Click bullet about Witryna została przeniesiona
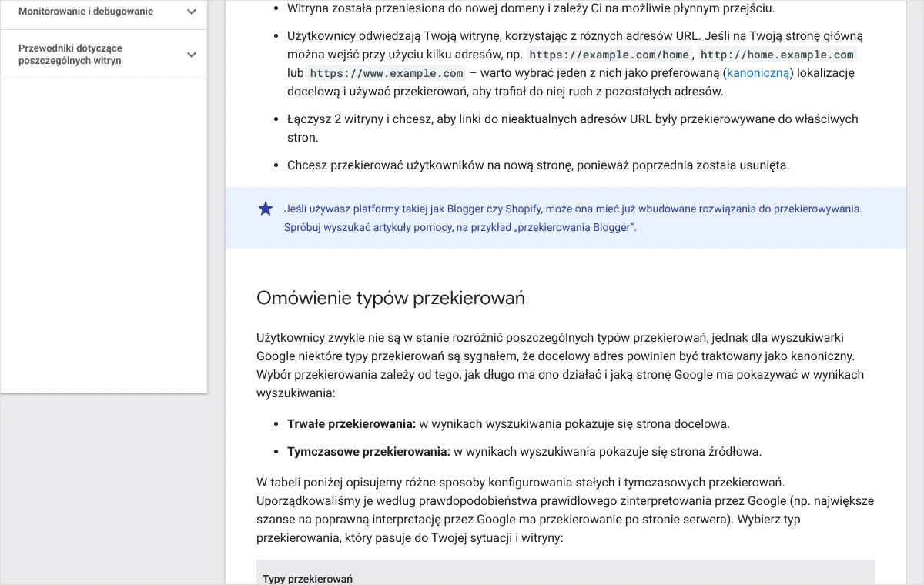Screen dimensions: 924x585 [x=531, y=9]
